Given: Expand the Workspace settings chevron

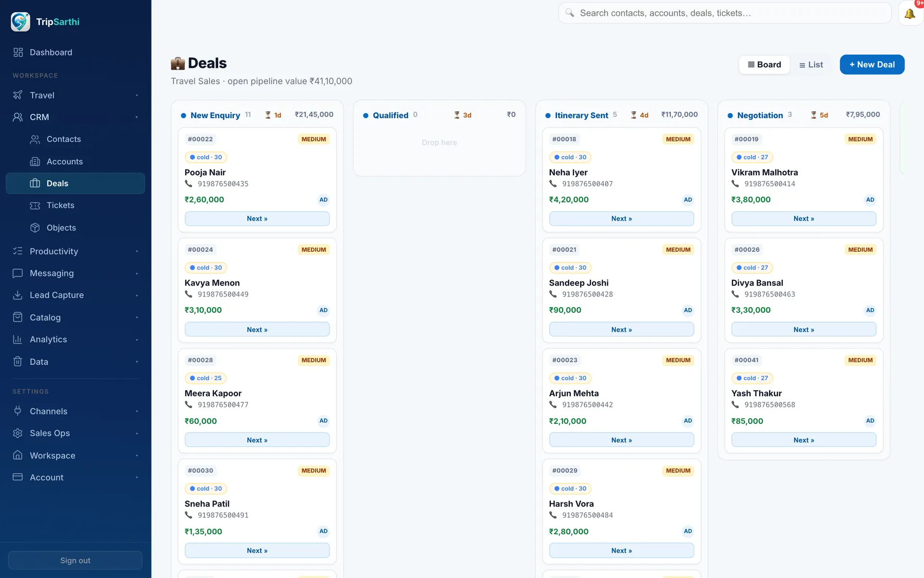Looking at the screenshot, I should pyautogui.click(x=137, y=456).
